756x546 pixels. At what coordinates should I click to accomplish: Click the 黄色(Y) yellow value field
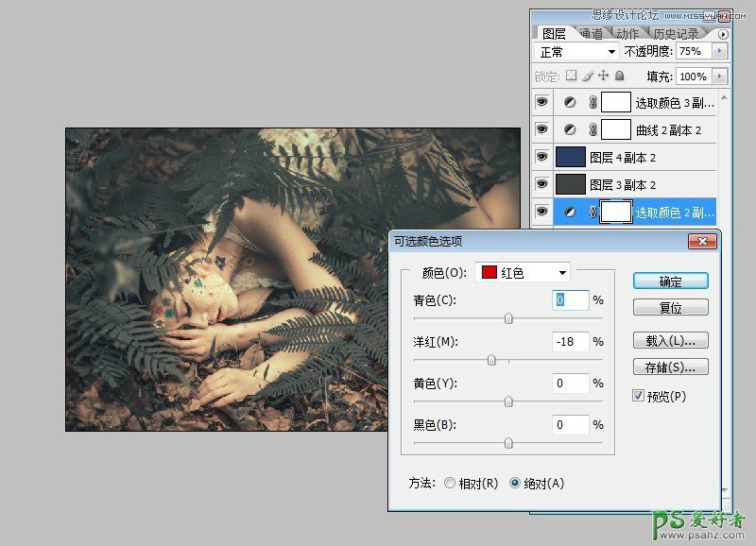(571, 384)
